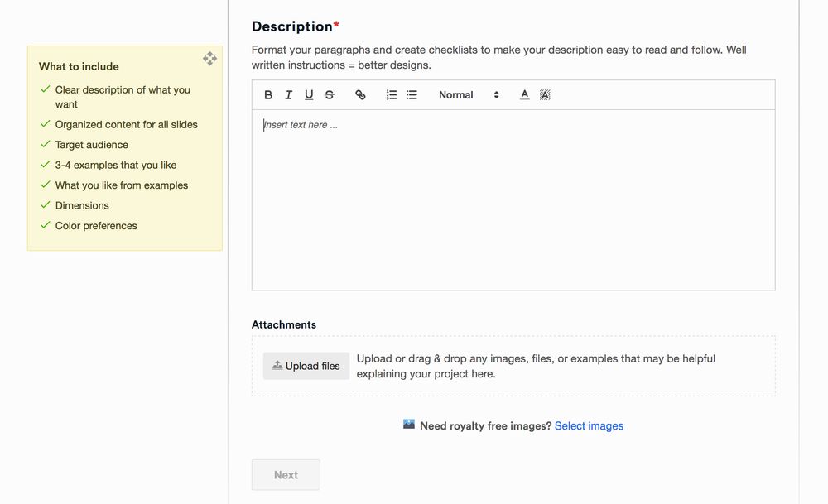The image size is (828, 504).
Task: Click the 'Dimensions' checklist item
Action: 82,205
